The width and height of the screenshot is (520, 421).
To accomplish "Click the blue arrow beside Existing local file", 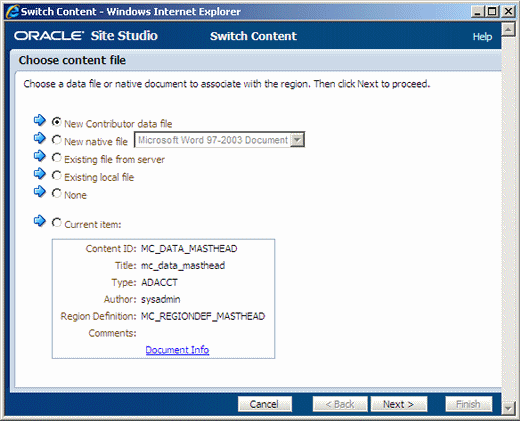I will (40, 174).
